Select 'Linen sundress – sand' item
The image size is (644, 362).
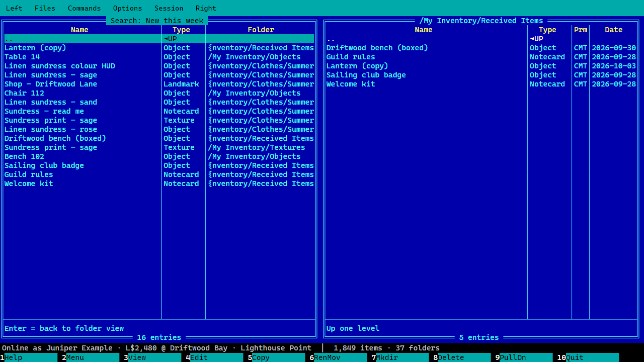point(159,102)
